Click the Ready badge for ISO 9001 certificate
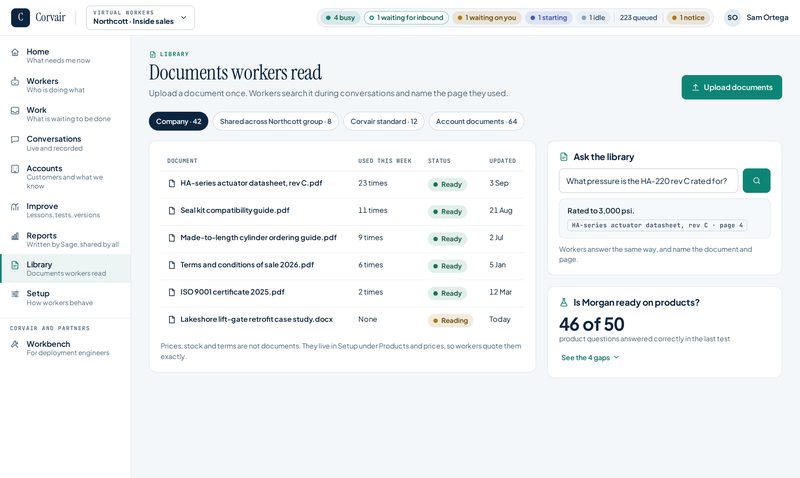The image size is (800, 478). (447, 293)
